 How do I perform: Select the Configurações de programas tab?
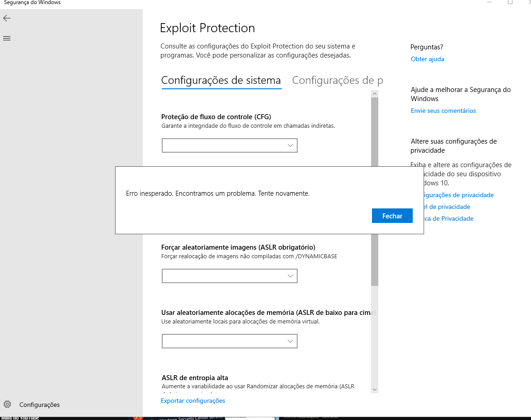337,81
